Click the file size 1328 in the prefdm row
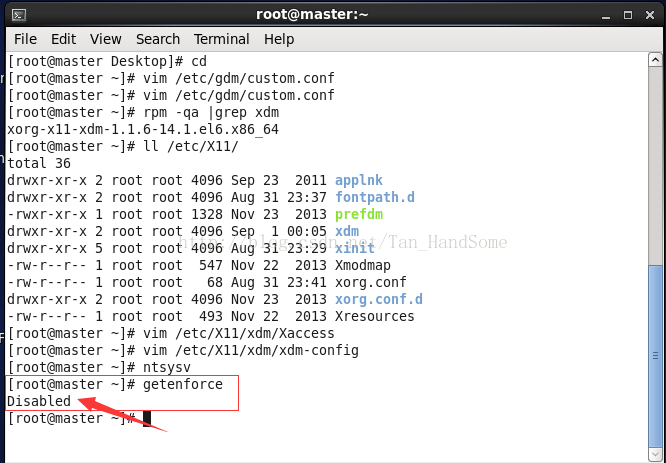The width and height of the screenshot is (666, 463). (x=206, y=215)
